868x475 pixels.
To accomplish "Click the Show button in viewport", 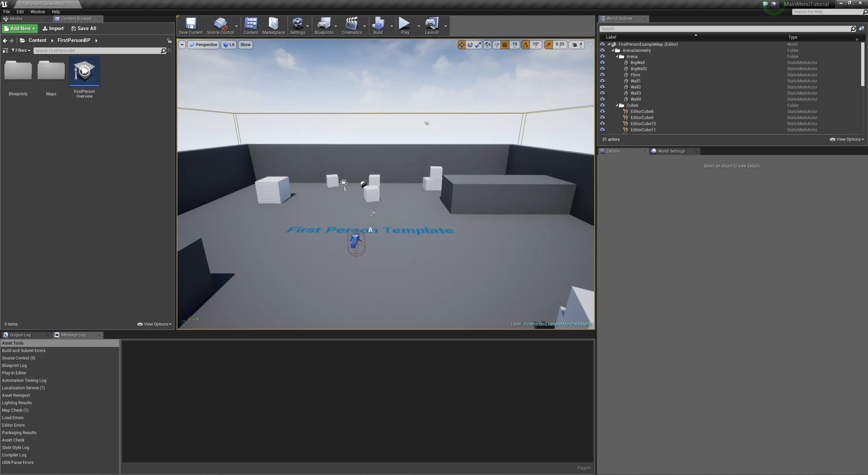I will pyautogui.click(x=245, y=45).
